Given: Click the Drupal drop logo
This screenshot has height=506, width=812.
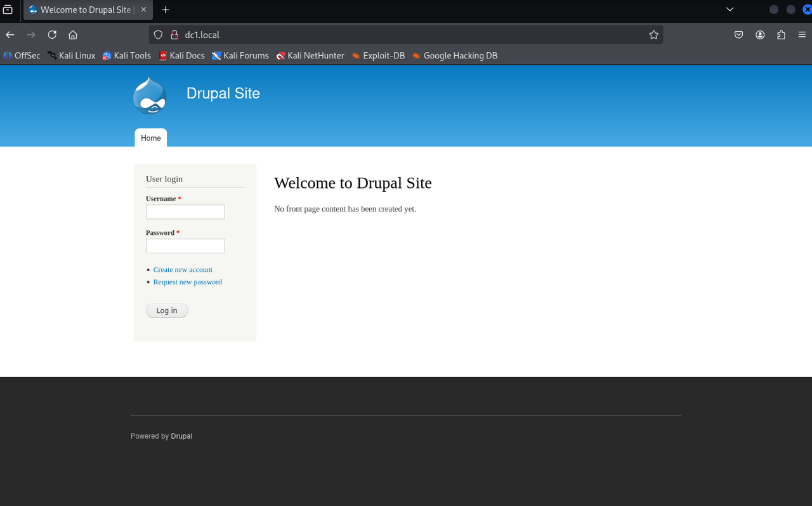Looking at the screenshot, I should coord(150,96).
